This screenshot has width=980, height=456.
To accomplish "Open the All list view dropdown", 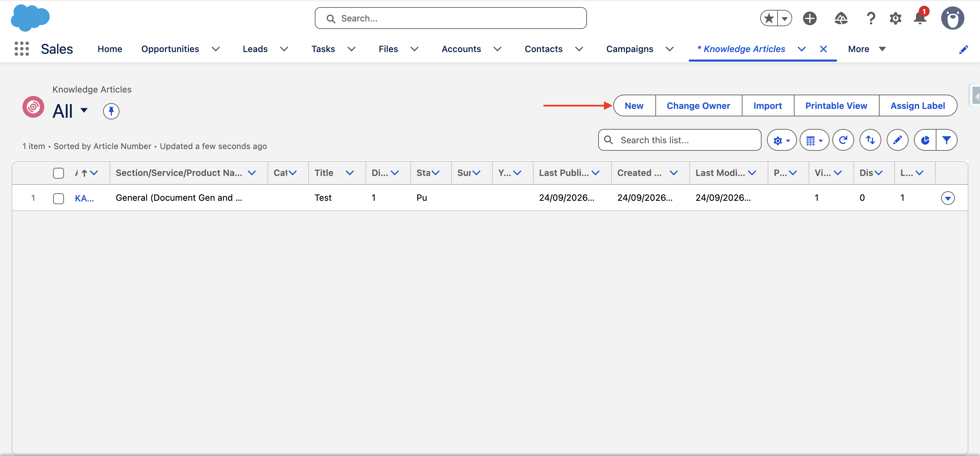I will point(84,111).
